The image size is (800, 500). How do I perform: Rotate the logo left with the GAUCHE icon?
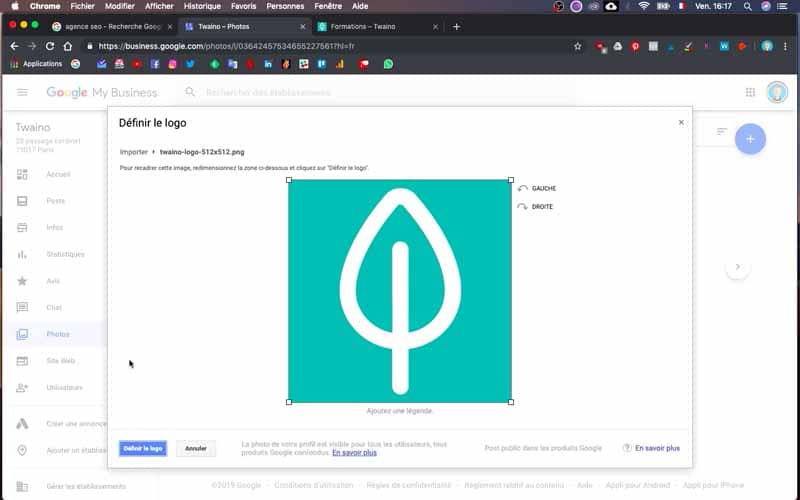[522, 188]
